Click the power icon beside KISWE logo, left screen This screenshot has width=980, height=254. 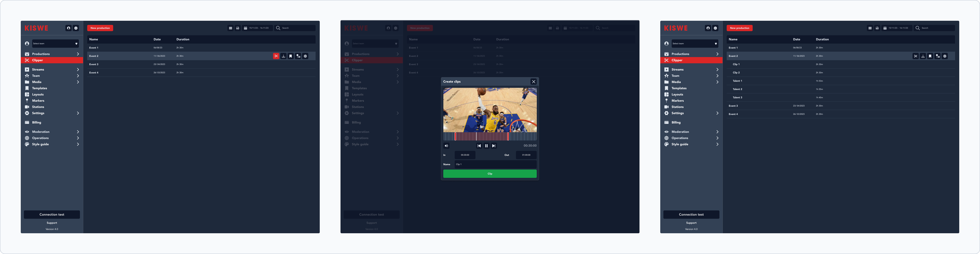[76, 28]
